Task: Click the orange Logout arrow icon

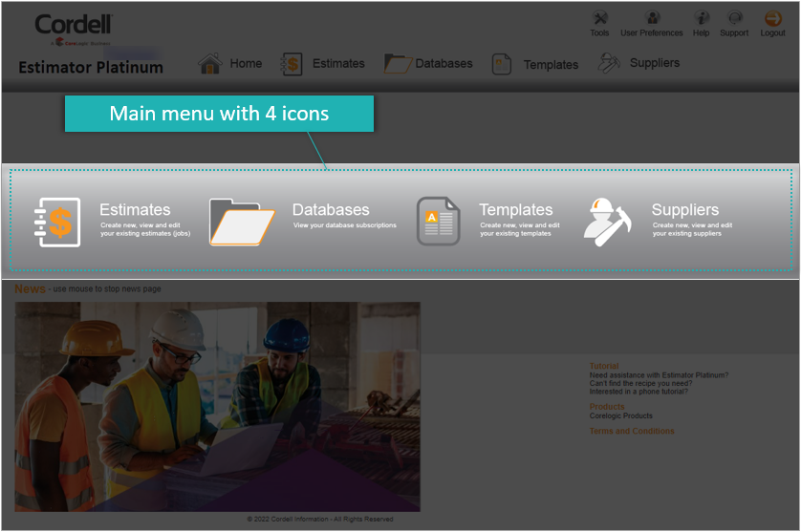Action: click(773, 18)
